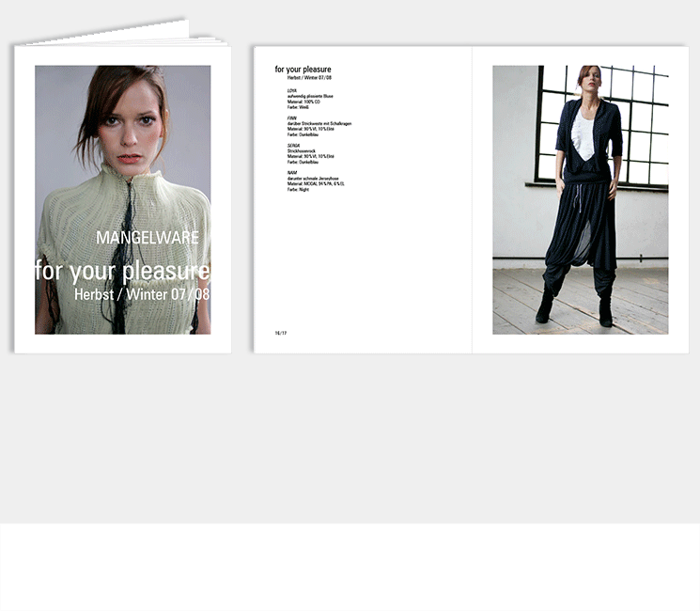
Task: Click the 'Strickhosenrock' description line
Action: (302, 151)
